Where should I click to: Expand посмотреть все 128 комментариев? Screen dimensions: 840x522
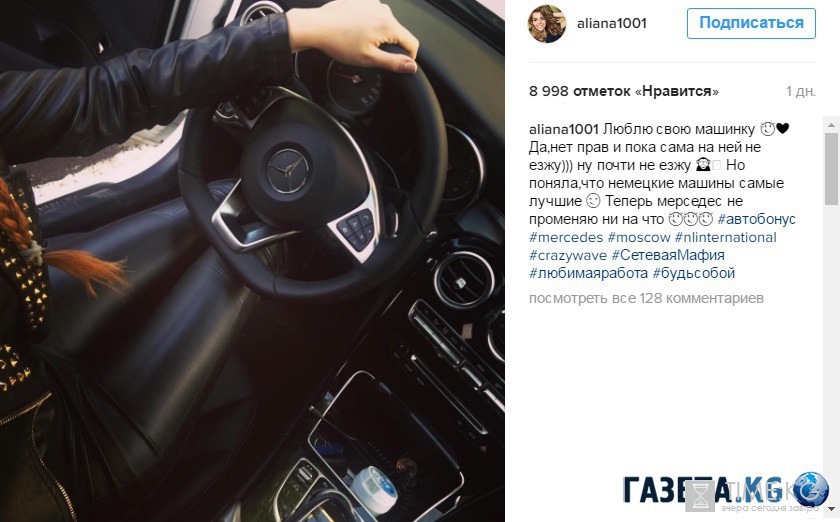646,298
